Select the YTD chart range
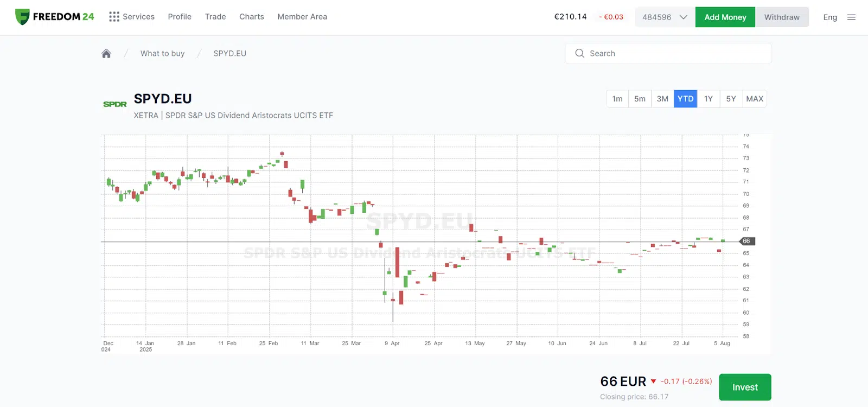Screen dimensions: 868x407 click(685, 99)
